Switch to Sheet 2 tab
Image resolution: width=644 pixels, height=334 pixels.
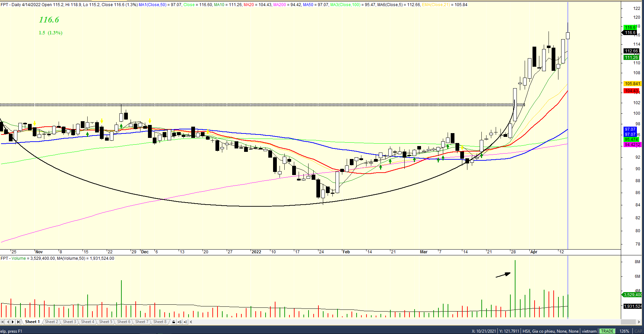pos(51,322)
